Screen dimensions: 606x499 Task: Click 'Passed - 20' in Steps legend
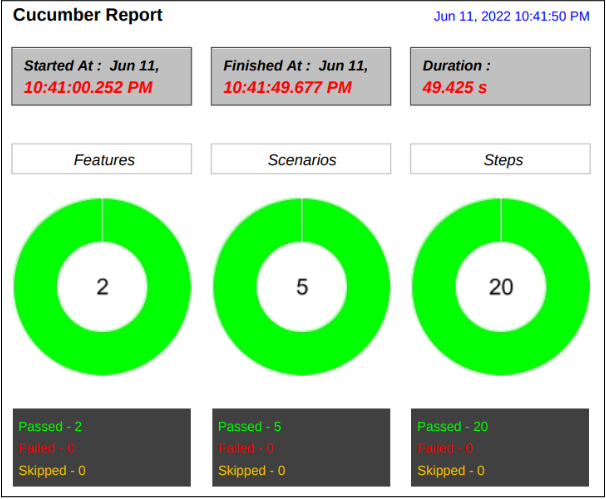point(453,426)
